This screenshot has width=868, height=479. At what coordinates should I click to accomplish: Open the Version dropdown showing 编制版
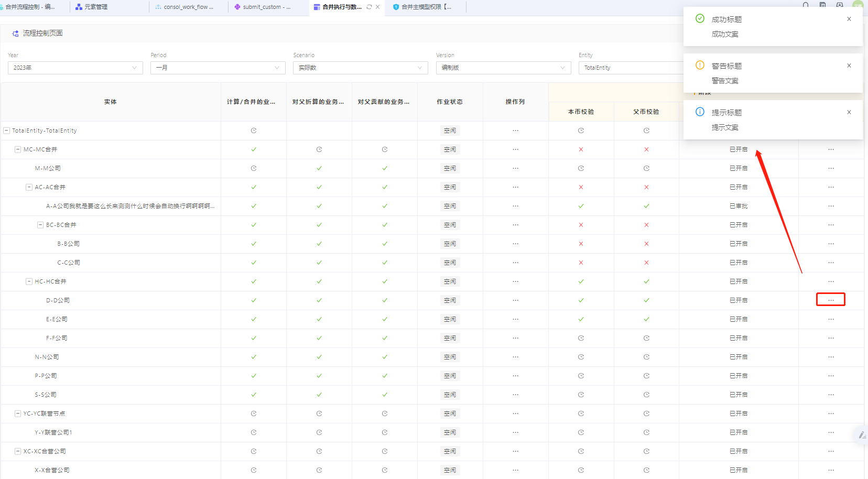tap(503, 68)
